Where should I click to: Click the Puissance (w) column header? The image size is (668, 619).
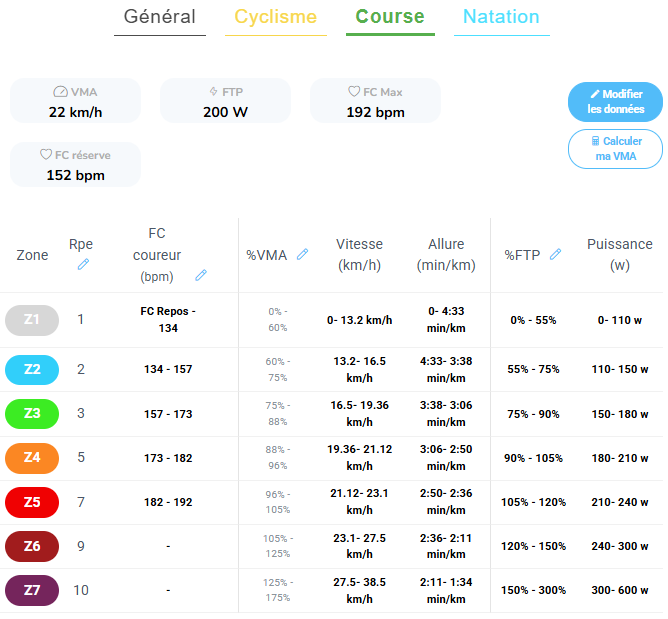click(620, 254)
